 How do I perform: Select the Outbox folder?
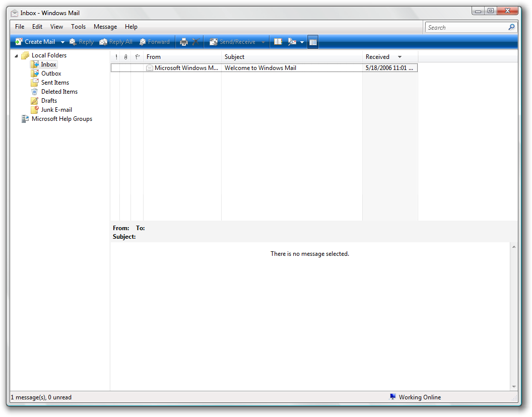click(x=51, y=74)
